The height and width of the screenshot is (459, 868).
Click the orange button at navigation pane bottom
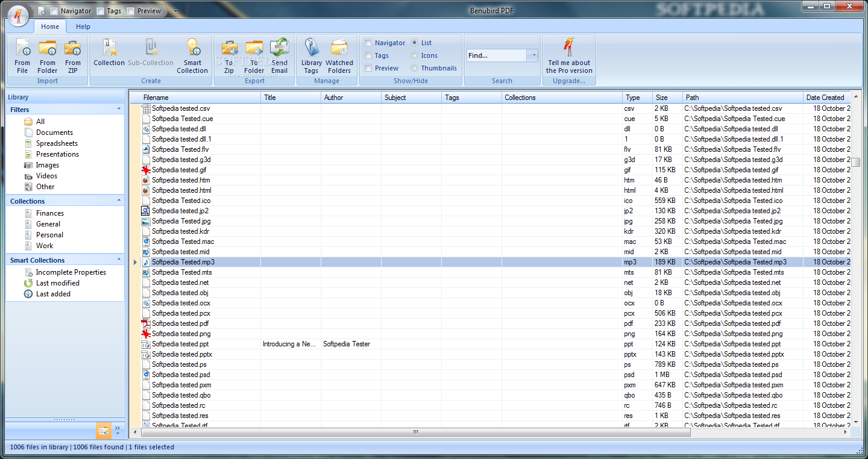104,430
